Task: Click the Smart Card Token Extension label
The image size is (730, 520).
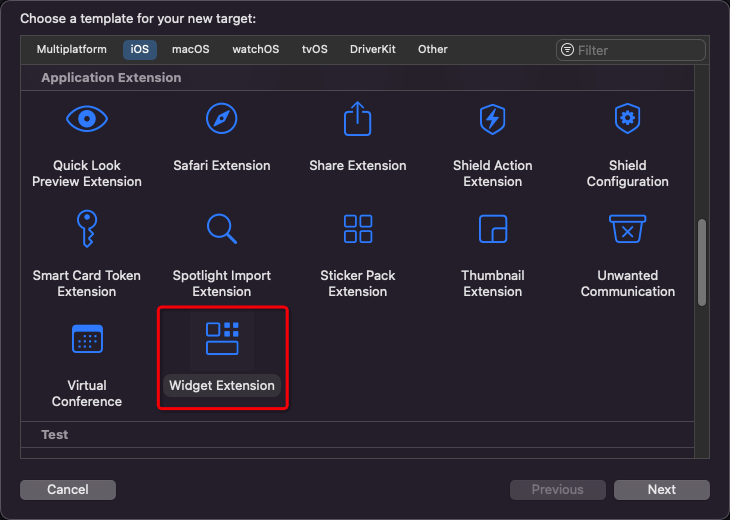Action: pyautogui.click(x=87, y=284)
